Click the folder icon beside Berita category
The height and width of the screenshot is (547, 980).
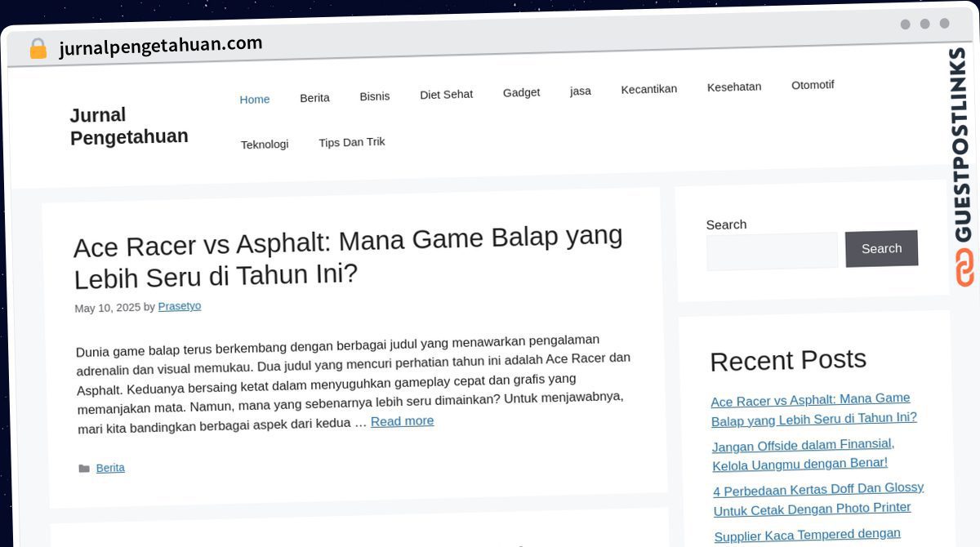(x=83, y=469)
